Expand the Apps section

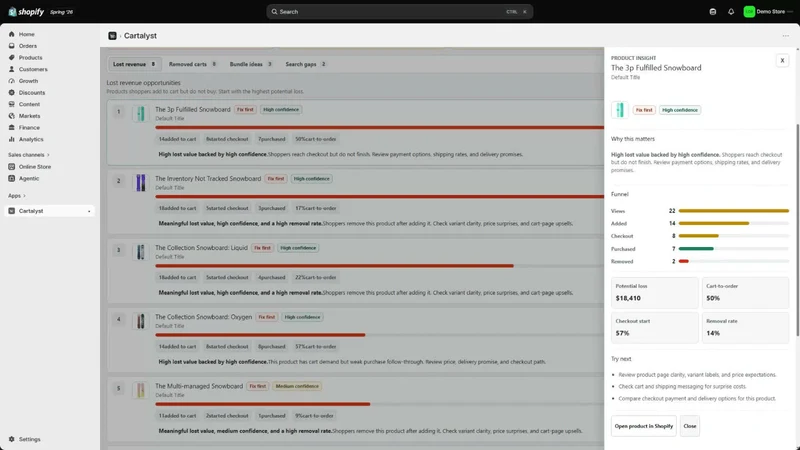[17, 195]
